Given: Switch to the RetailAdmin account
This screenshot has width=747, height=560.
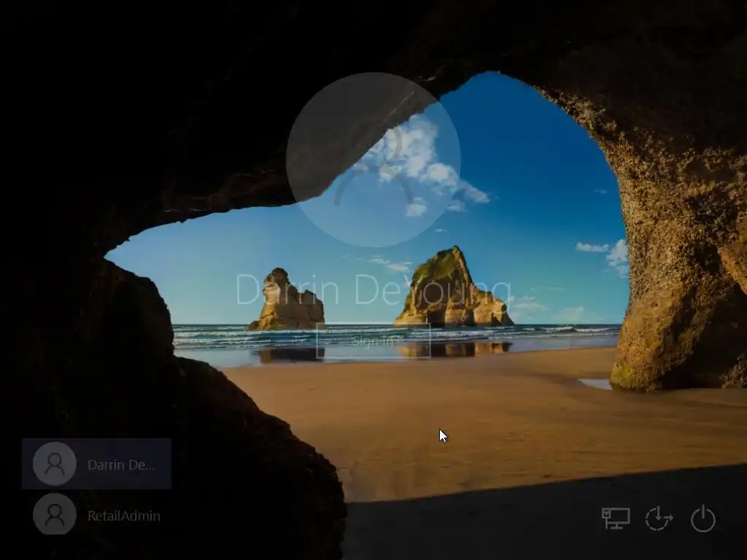Looking at the screenshot, I should pyautogui.click(x=96, y=514).
